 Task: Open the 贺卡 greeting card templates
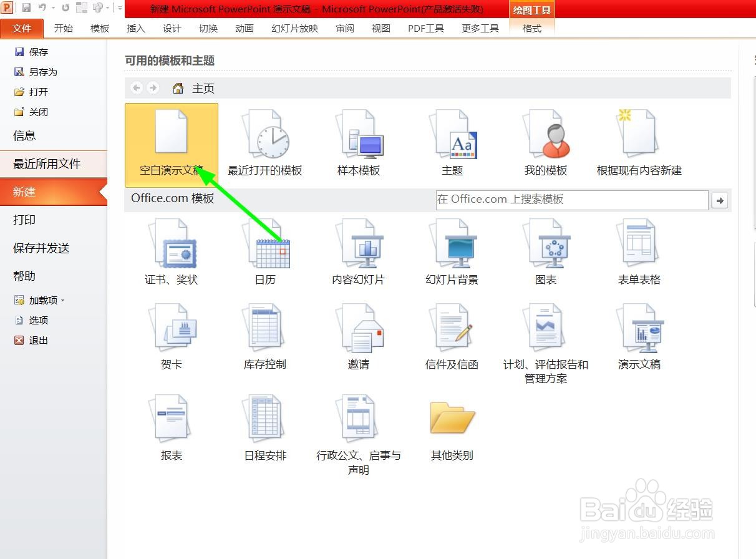pyautogui.click(x=172, y=338)
